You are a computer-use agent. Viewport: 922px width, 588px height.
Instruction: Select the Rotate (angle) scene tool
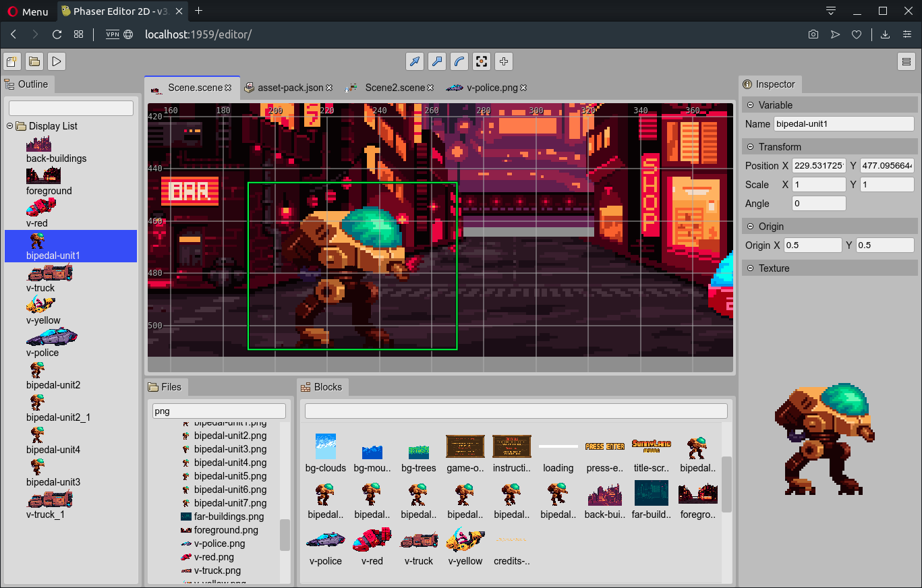[x=459, y=61]
